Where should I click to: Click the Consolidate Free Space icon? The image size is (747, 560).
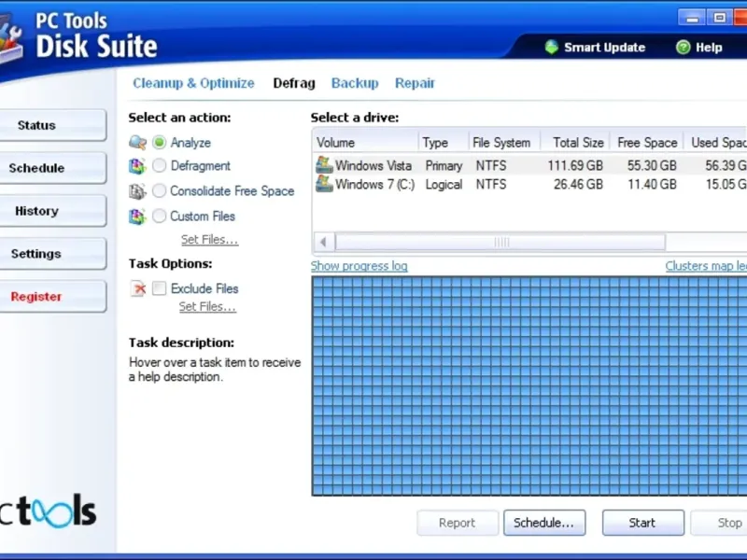click(137, 191)
